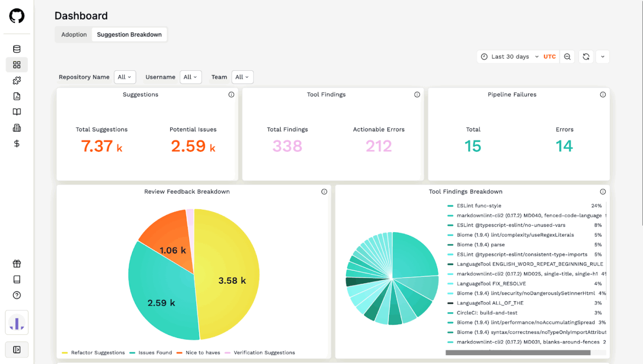Switch to the Adoption tab
Image resolution: width=643 pixels, height=364 pixels.
coord(73,34)
